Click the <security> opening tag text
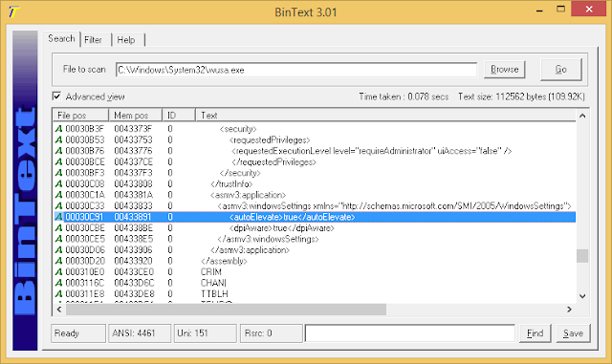The height and width of the screenshot is (364, 612). click(x=238, y=129)
